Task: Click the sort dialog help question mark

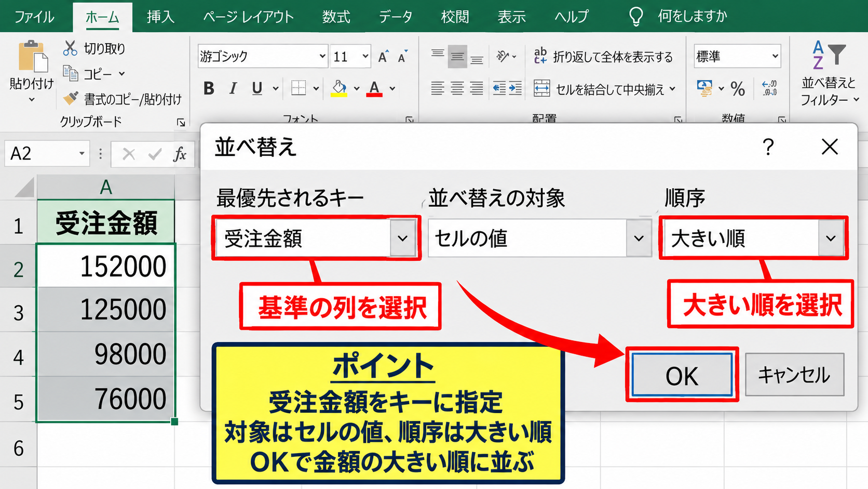Action: [768, 147]
